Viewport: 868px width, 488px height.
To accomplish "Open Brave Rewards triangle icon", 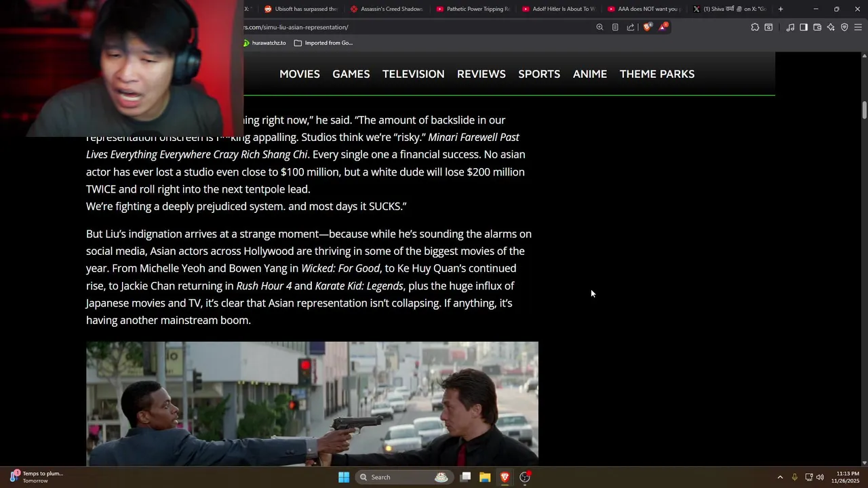I will tap(663, 27).
